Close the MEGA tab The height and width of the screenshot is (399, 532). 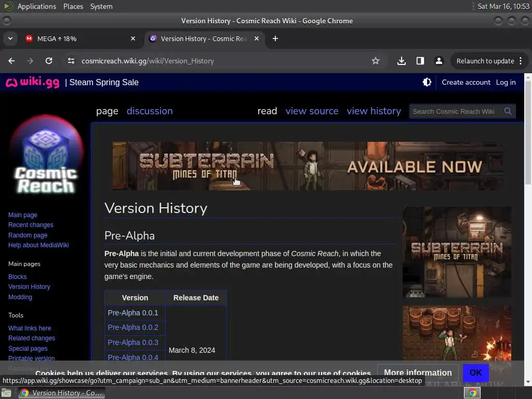pyautogui.click(x=133, y=38)
